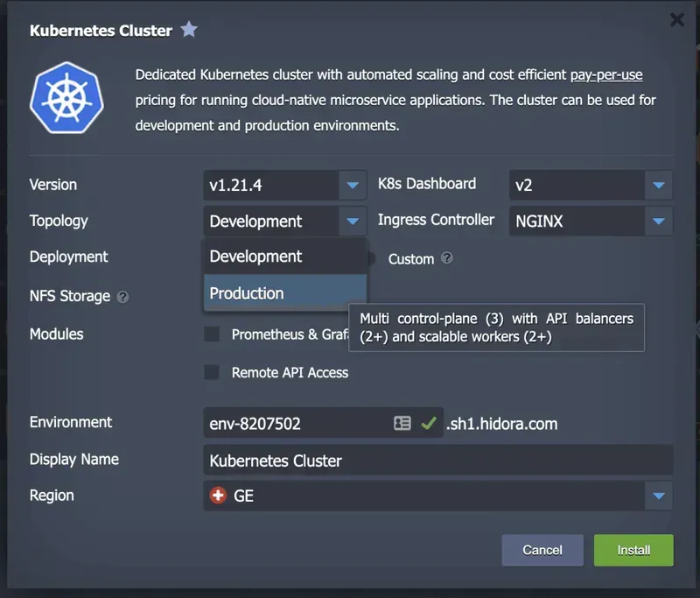The height and width of the screenshot is (598, 700).
Task: Select the Custom deployment radio option
Action: [x=371, y=258]
